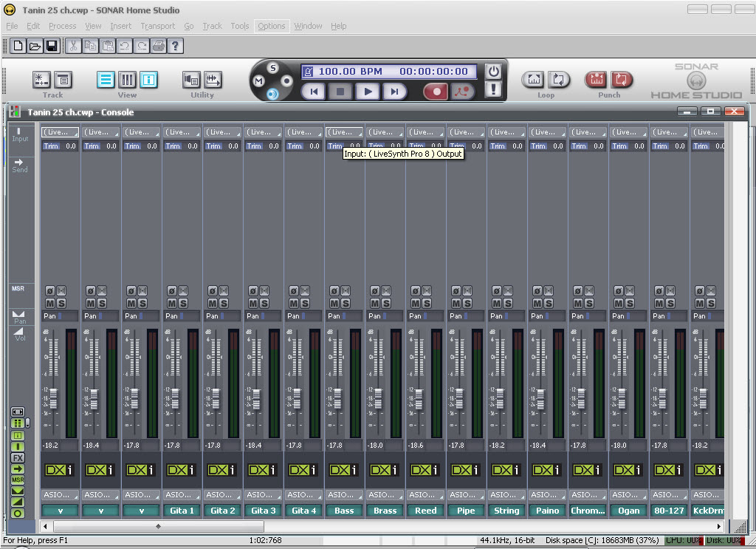Viewport: 756px width, 549px height.
Task: Click the metronome icon beside the BPM display
Action: coord(308,72)
